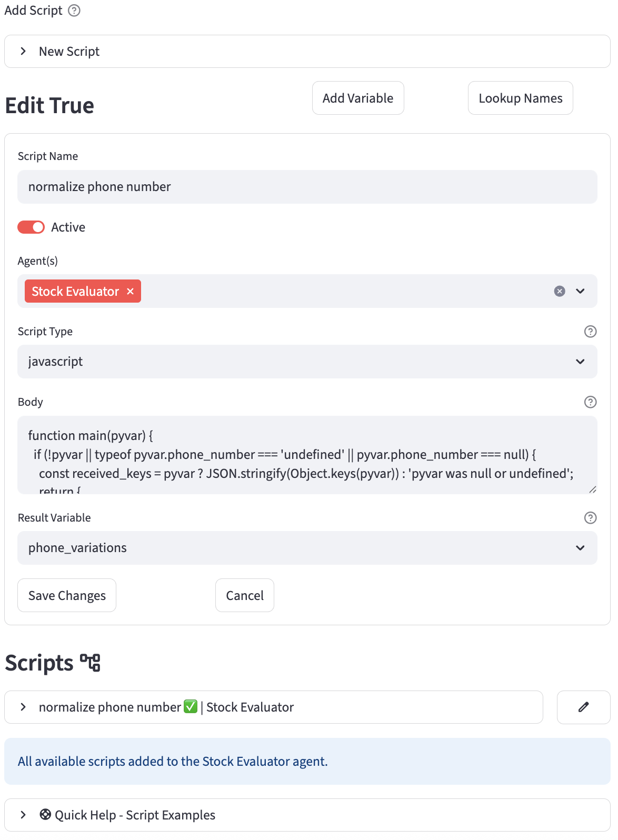The image size is (618, 840).
Task: Click the Add Variable button
Action: coord(358,98)
